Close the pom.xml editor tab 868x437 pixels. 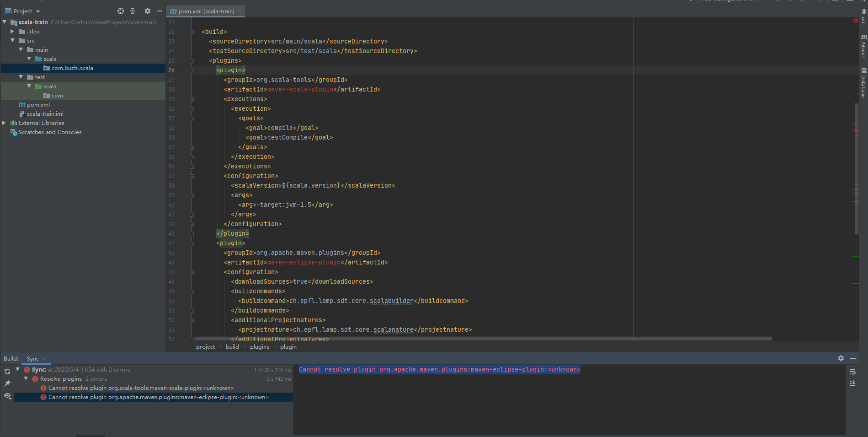point(240,11)
